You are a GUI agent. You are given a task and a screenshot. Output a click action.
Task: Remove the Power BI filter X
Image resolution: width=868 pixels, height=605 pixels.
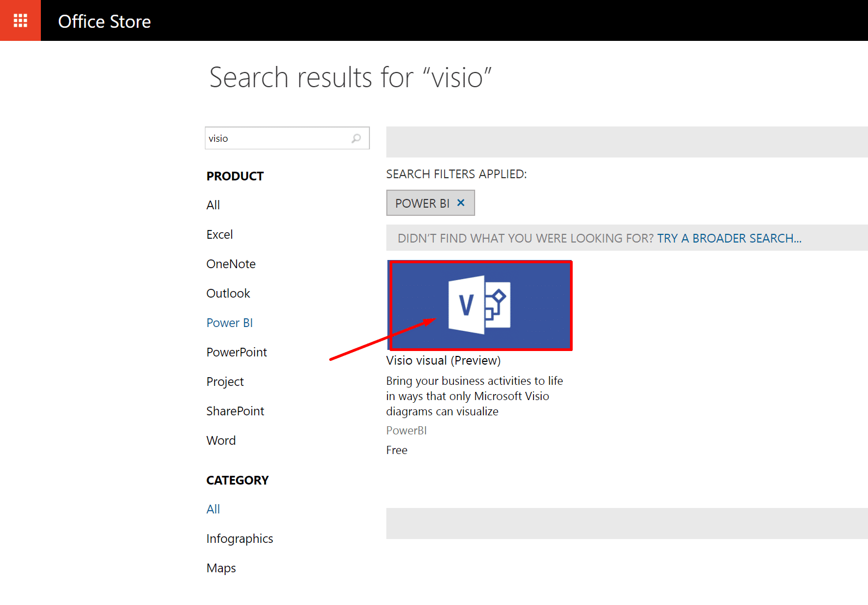(x=461, y=203)
